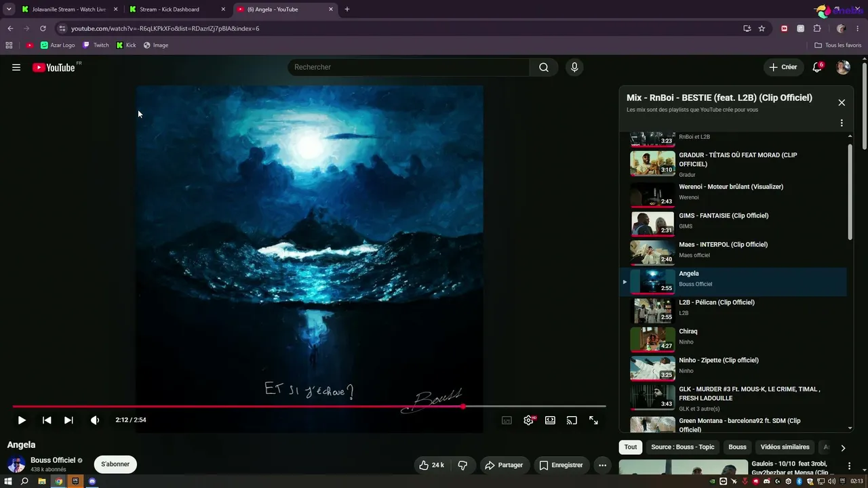Open the apps grid in bookmarks bar
Image resolution: width=868 pixels, height=488 pixels.
[9, 45]
